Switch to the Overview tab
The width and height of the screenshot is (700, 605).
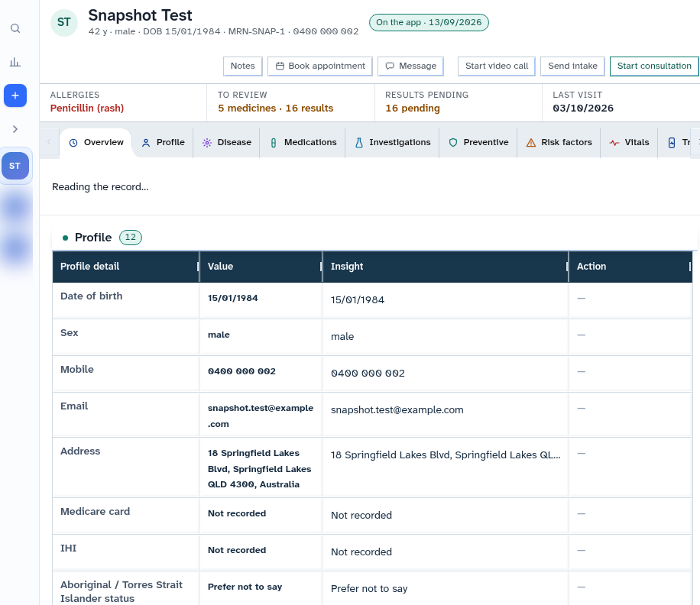pyautogui.click(x=96, y=142)
